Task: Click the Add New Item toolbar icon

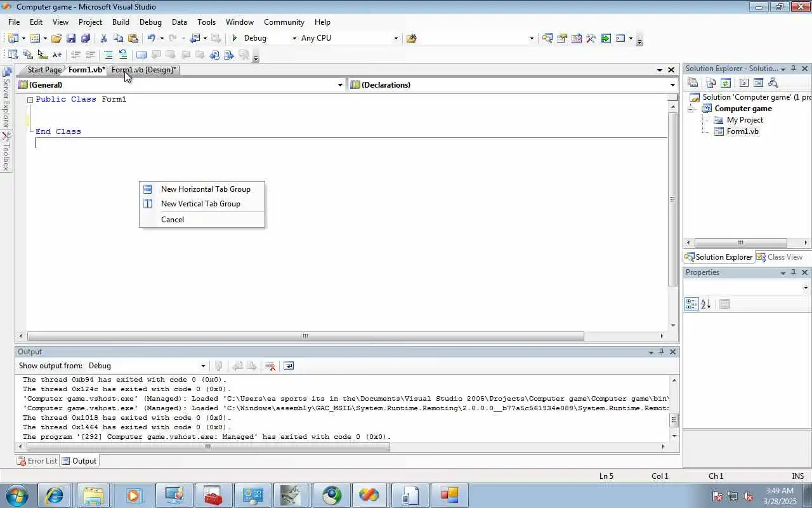Action: point(35,38)
